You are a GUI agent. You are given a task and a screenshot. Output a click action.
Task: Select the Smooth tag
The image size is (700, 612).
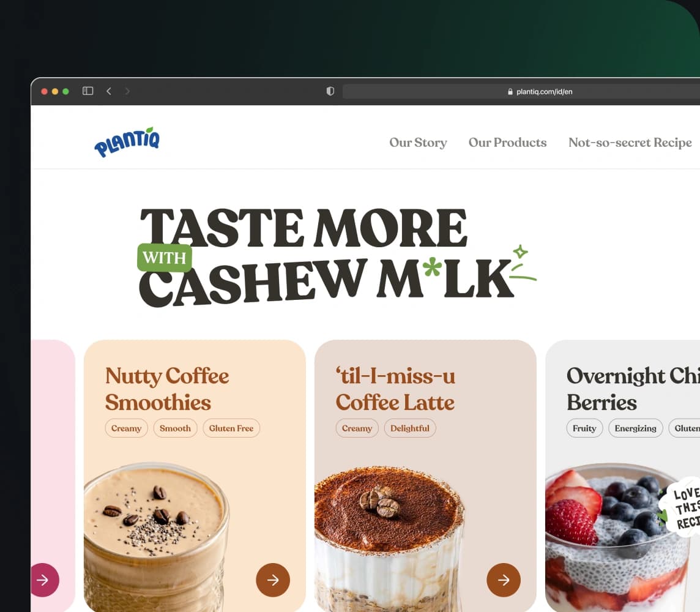tap(175, 428)
